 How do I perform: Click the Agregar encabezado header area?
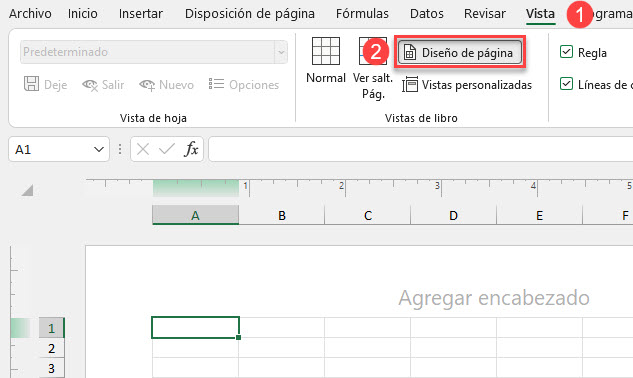click(x=494, y=298)
